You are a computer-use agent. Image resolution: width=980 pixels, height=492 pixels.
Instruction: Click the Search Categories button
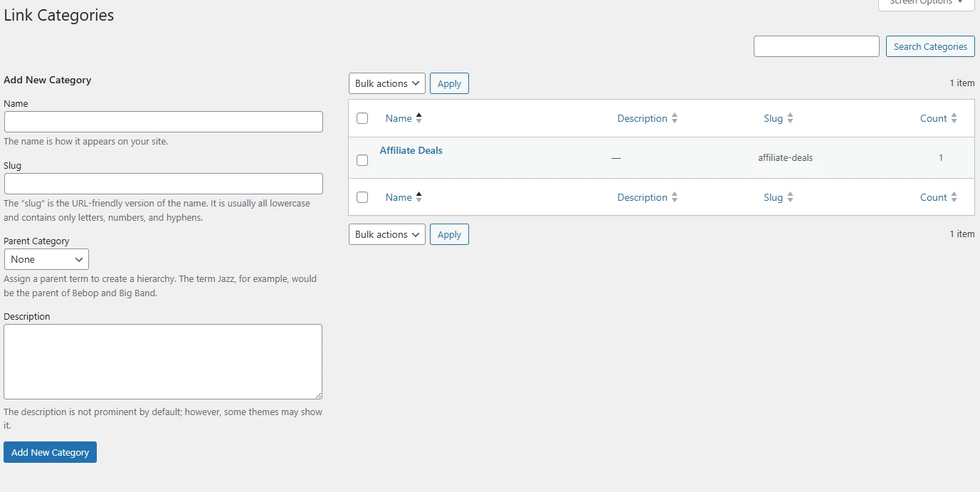point(929,46)
